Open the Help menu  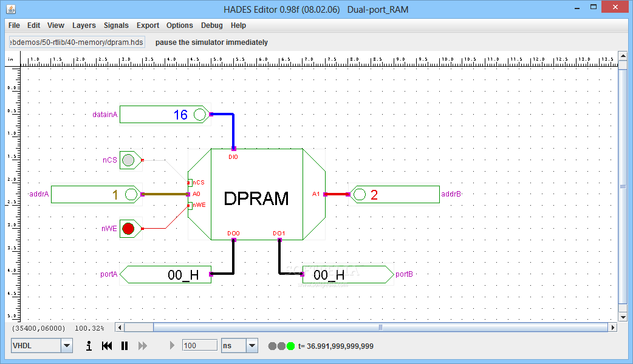[x=238, y=25]
